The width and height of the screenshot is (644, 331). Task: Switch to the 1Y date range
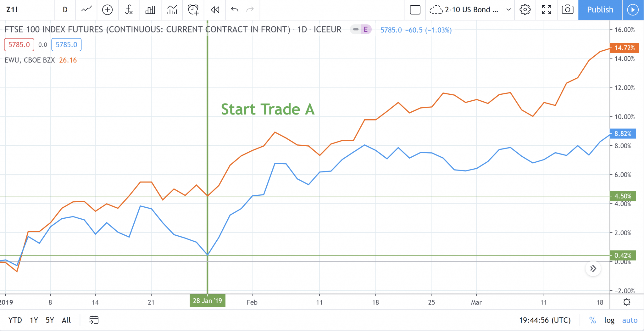click(33, 320)
